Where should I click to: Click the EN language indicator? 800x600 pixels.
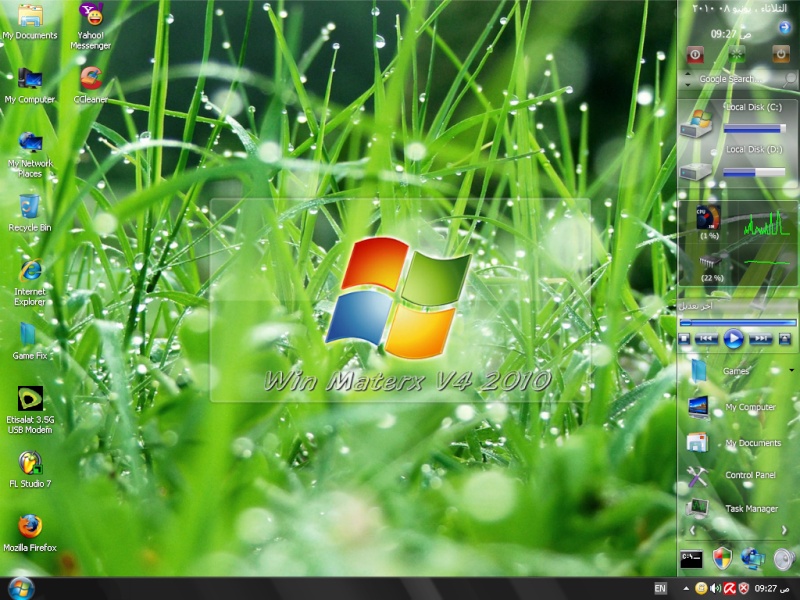pyautogui.click(x=660, y=589)
